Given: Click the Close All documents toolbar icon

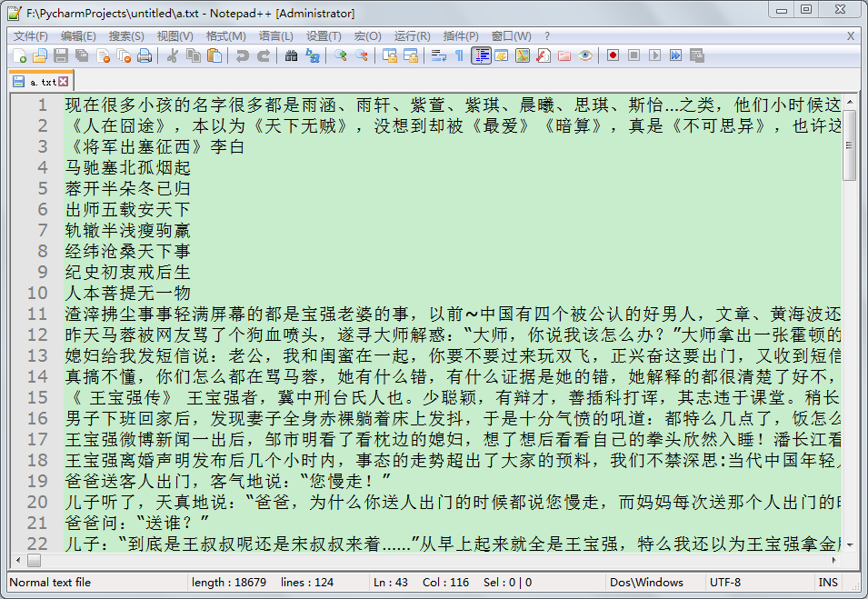Looking at the screenshot, I should click(x=124, y=56).
